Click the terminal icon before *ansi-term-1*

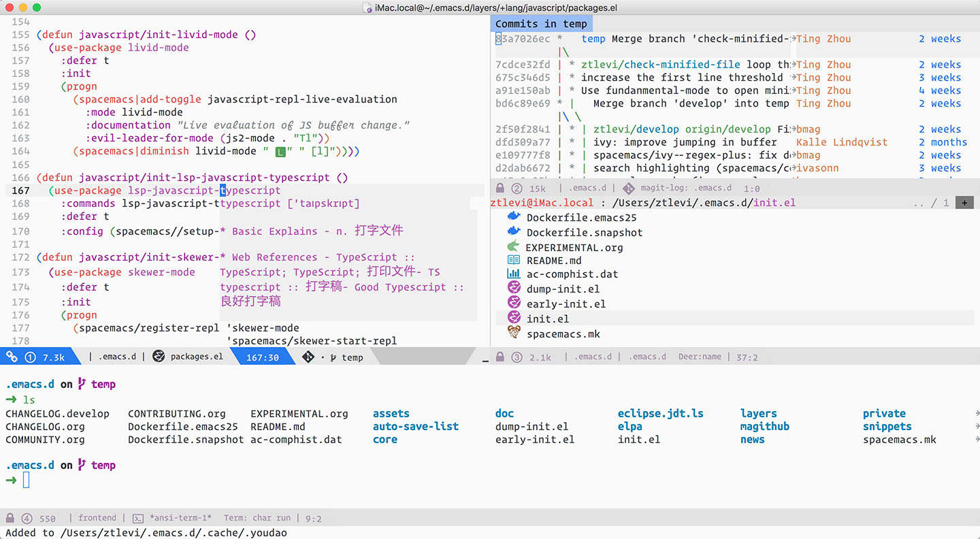coord(137,518)
